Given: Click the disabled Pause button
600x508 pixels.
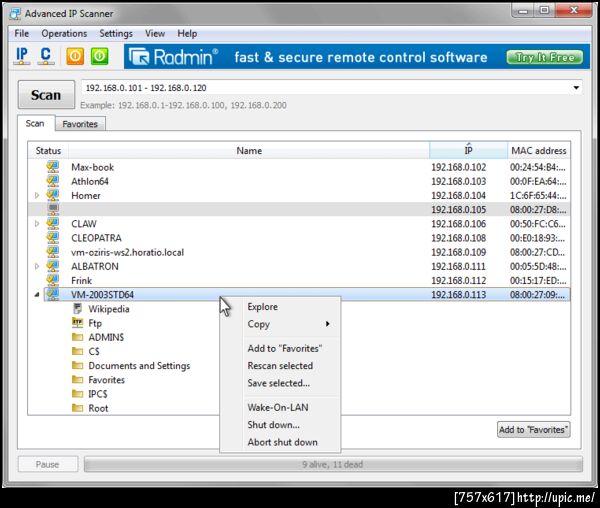Looking at the screenshot, I should [x=47, y=464].
